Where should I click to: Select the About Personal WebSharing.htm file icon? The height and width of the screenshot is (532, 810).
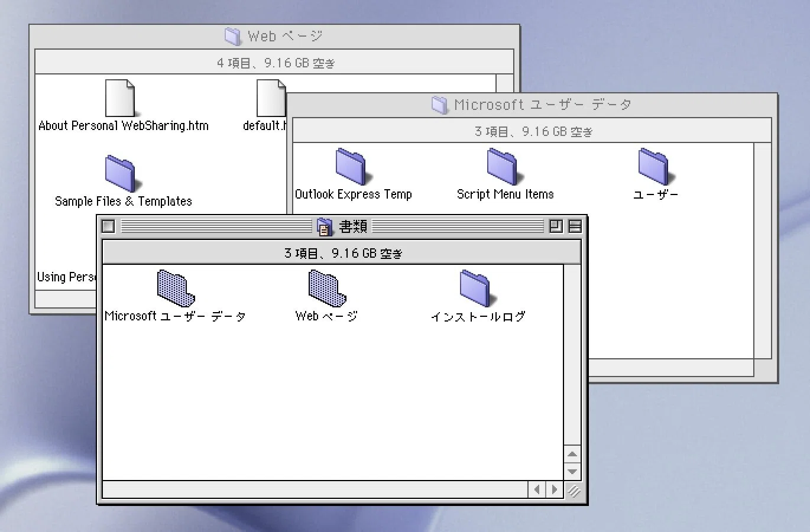122,98
